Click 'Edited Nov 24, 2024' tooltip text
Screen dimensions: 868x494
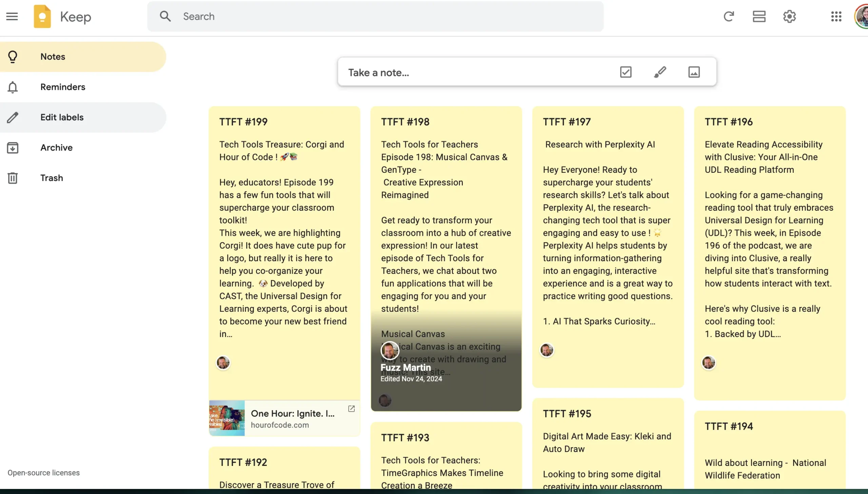pyautogui.click(x=411, y=379)
